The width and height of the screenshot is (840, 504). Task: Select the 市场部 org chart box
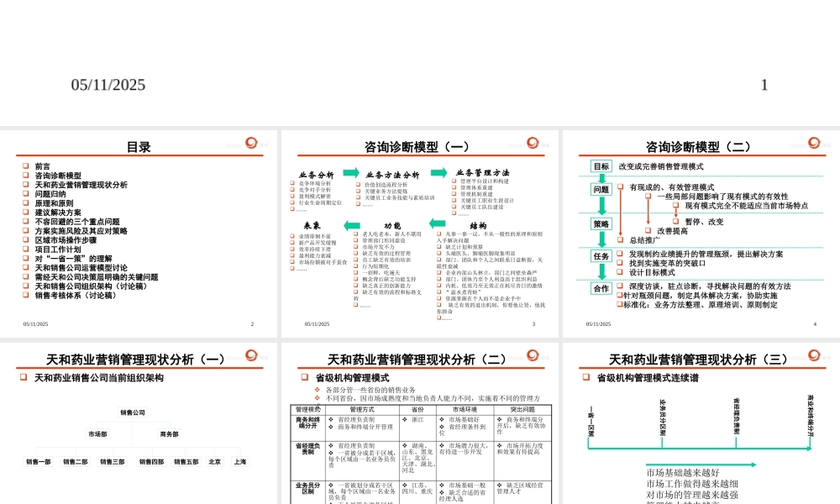tap(97, 433)
